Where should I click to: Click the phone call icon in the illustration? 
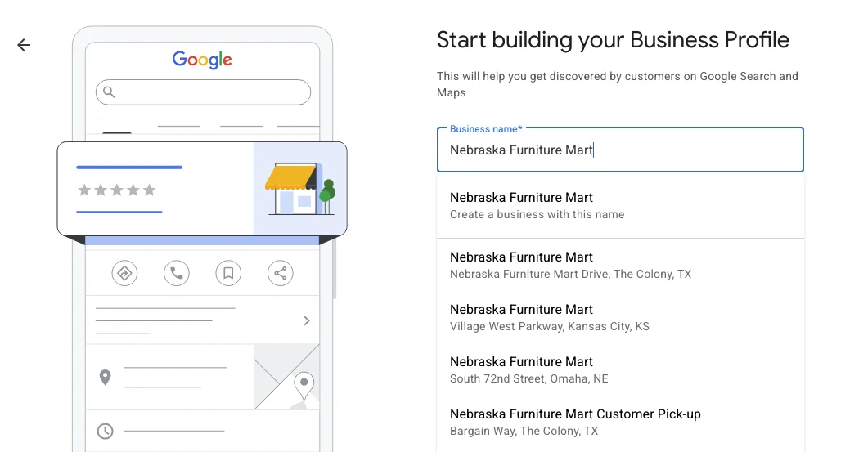click(x=177, y=273)
